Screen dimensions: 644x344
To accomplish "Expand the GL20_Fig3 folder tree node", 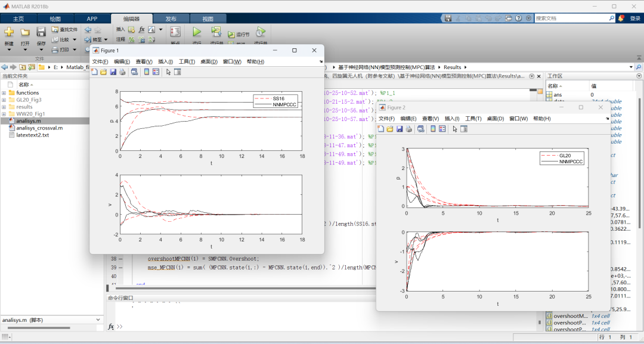I will 4,100.
